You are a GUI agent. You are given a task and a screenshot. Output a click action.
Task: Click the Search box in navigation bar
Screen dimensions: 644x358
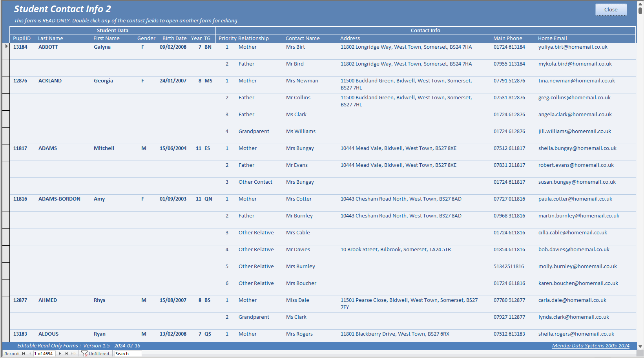[128, 354]
